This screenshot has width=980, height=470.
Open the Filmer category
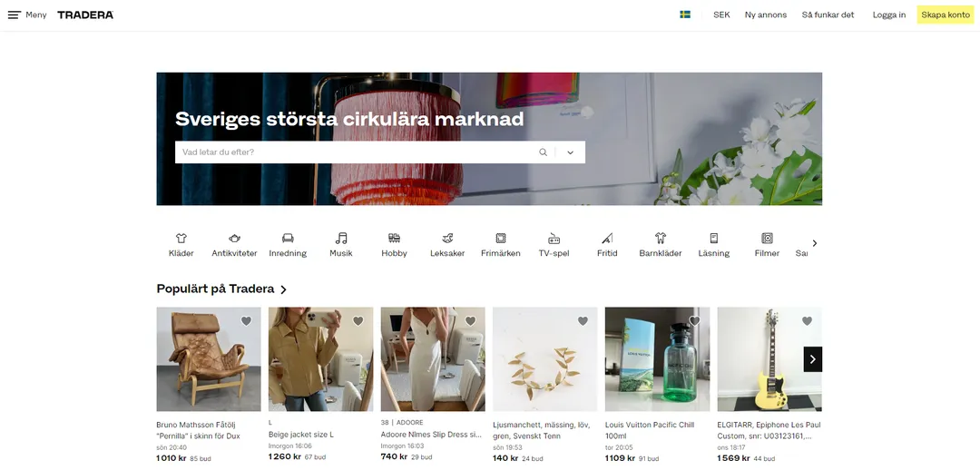[767, 245]
